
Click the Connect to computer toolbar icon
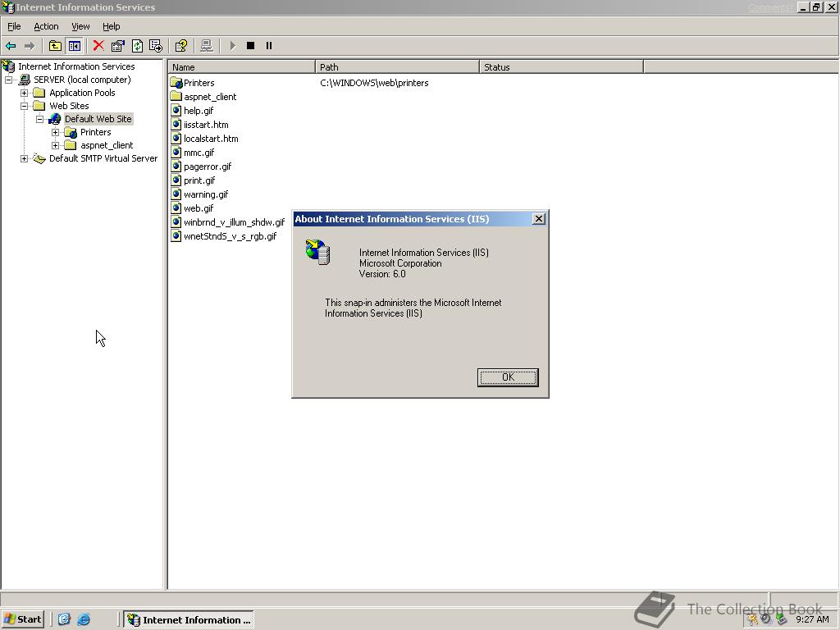(x=206, y=46)
